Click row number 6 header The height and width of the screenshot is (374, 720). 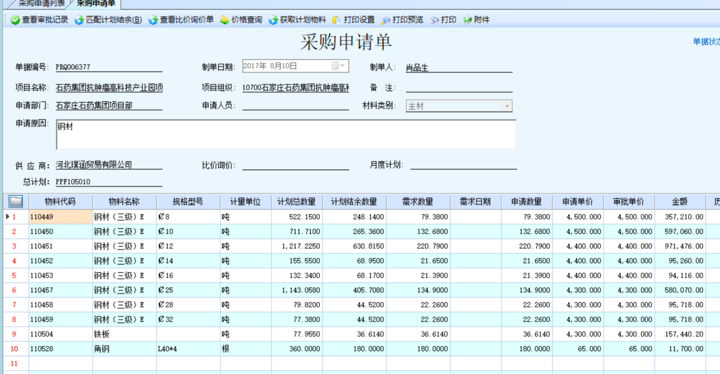pos(16,290)
